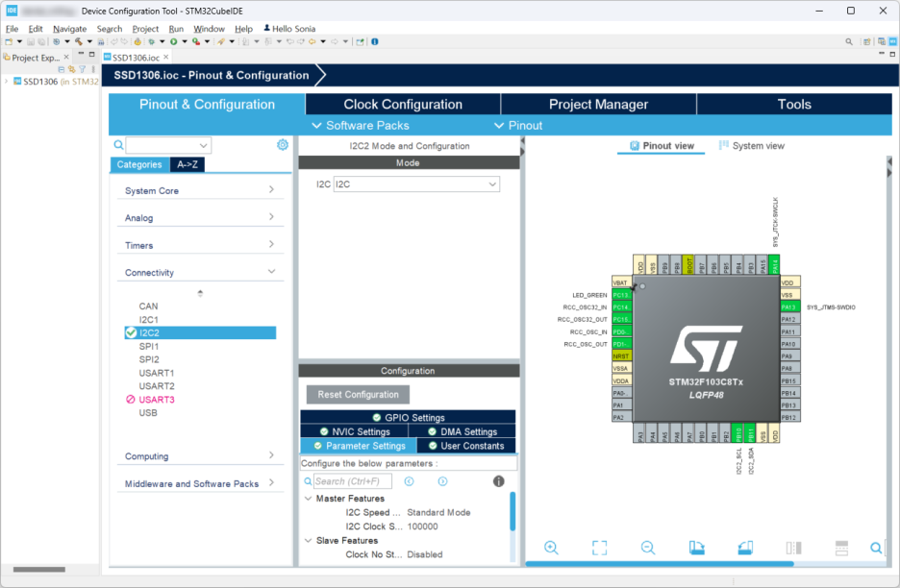
Task: Open the Tools tab
Action: click(794, 105)
